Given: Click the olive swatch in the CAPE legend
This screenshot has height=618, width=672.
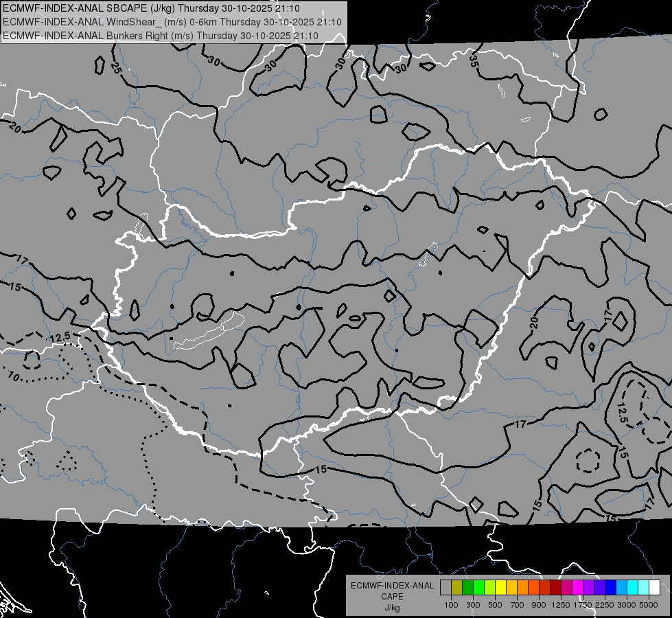Looking at the screenshot, I should pyautogui.click(x=457, y=587).
